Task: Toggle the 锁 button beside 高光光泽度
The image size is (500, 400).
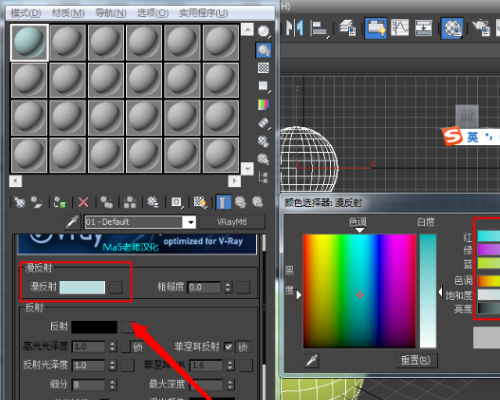Action: pyautogui.click(x=138, y=347)
